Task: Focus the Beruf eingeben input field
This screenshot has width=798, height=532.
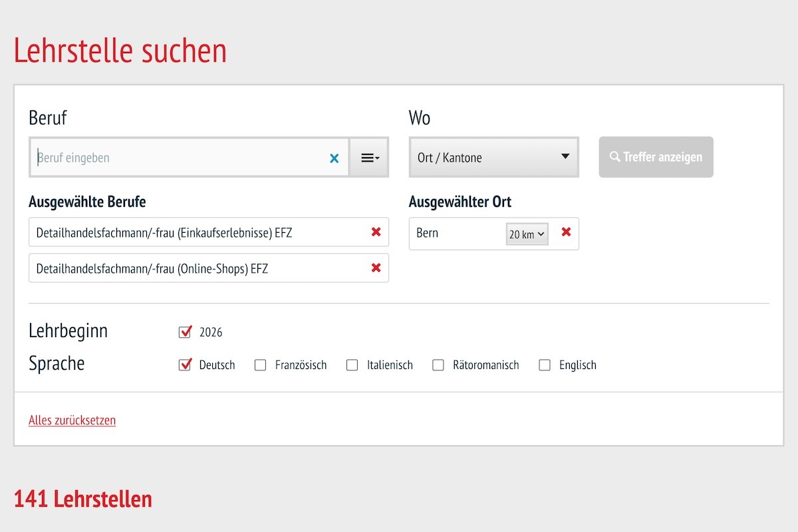Action: click(180, 158)
